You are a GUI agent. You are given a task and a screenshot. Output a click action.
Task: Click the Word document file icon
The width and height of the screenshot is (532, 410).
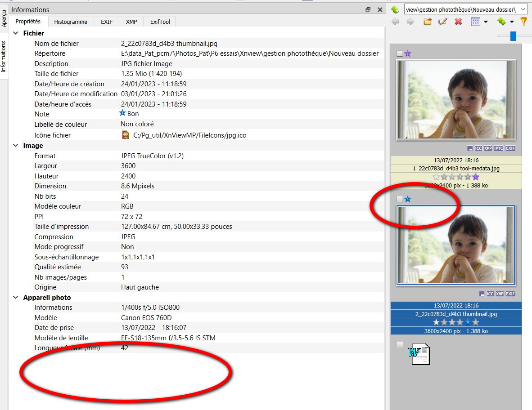419,353
